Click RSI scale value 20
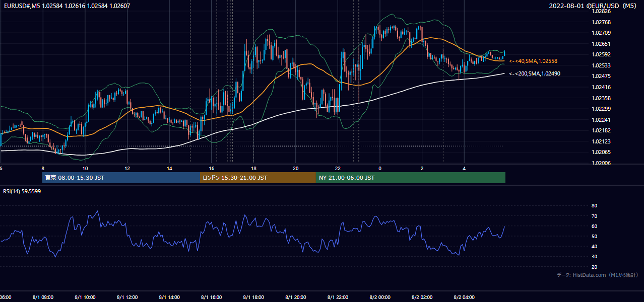 594,267
